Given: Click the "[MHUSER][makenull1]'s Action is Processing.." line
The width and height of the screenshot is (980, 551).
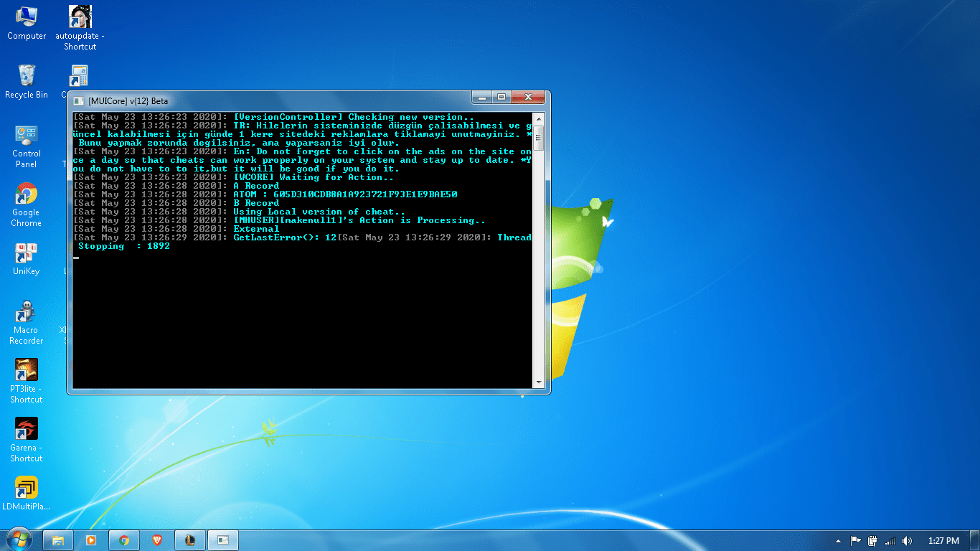Looking at the screenshot, I should pos(360,220).
